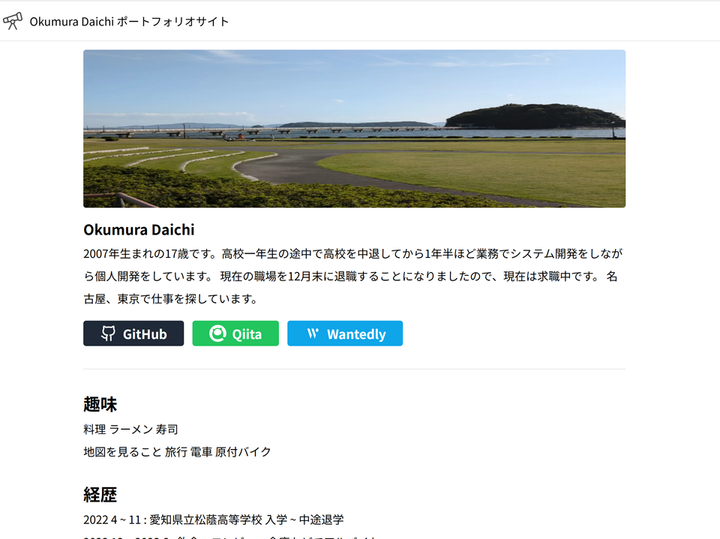Click the telescope logo icon in header
The height and width of the screenshot is (539, 720).
pyautogui.click(x=12, y=21)
